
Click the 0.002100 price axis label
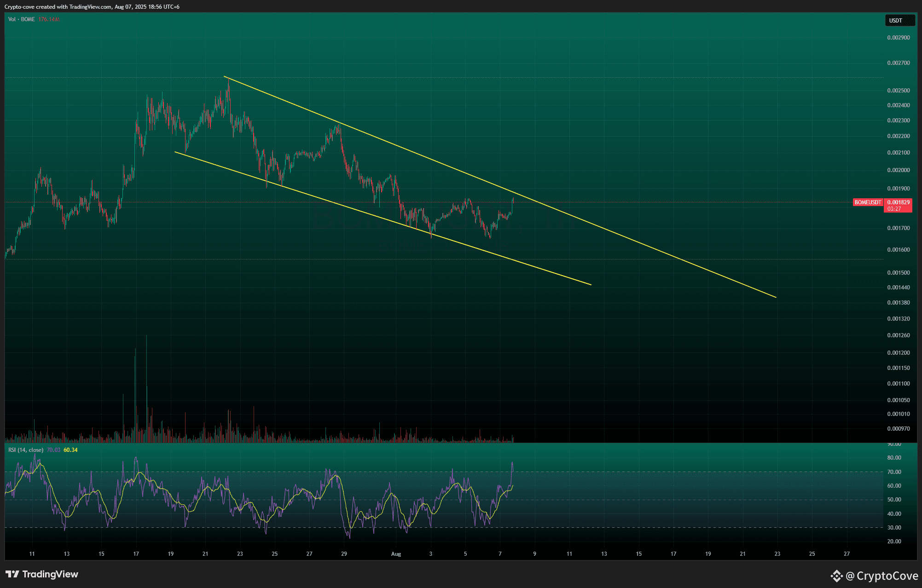coord(898,153)
